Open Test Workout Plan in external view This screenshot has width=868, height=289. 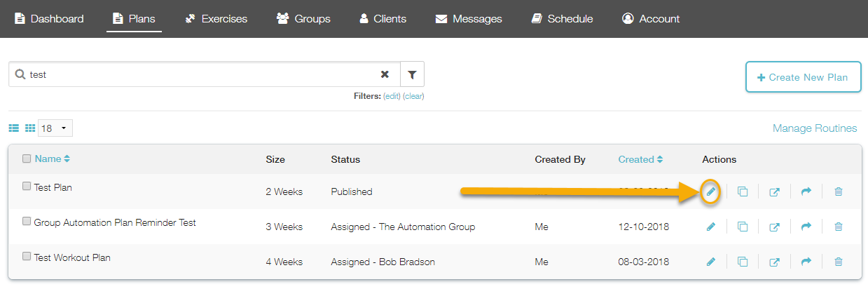point(774,262)
